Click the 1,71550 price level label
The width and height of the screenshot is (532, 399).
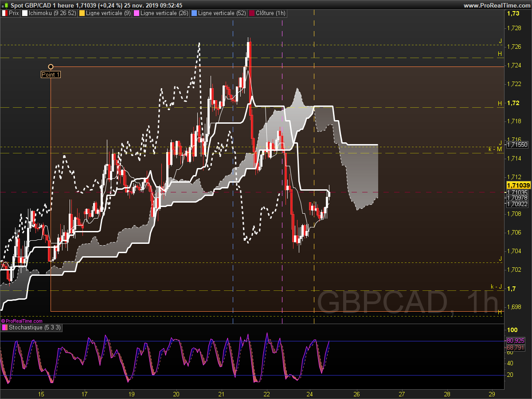(518, 145)
